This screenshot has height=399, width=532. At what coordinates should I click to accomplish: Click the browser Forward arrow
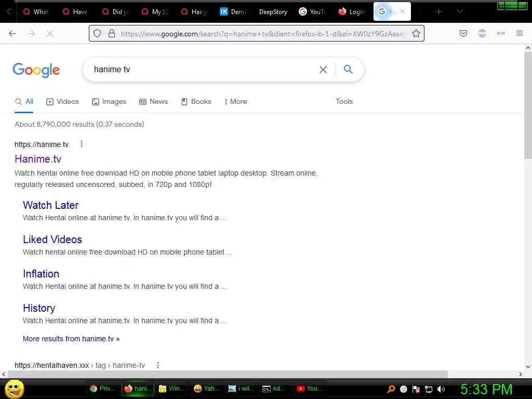(31, 33)
